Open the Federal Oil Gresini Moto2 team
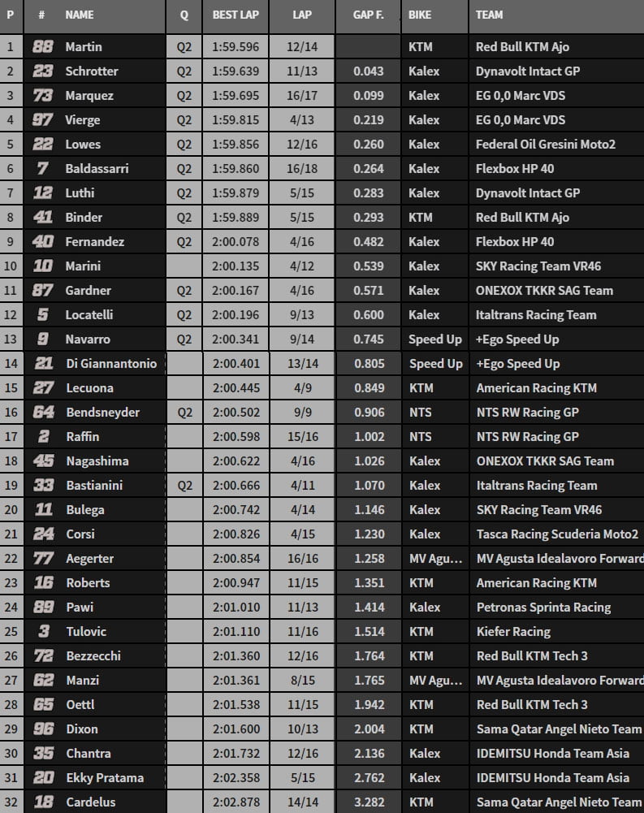Screen dimensions: 644x813 [x=545, y=145]
